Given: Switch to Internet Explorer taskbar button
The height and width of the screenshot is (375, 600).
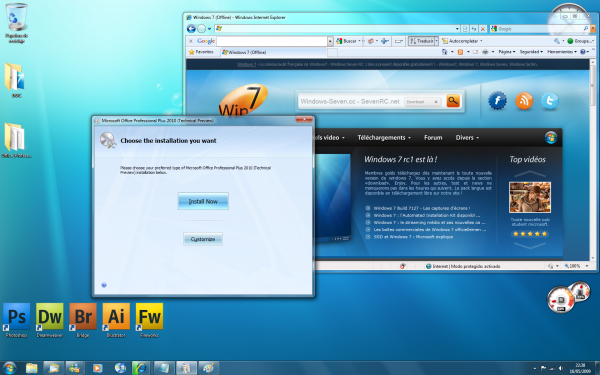Looking at the screenshot, I should pos(141,368).
